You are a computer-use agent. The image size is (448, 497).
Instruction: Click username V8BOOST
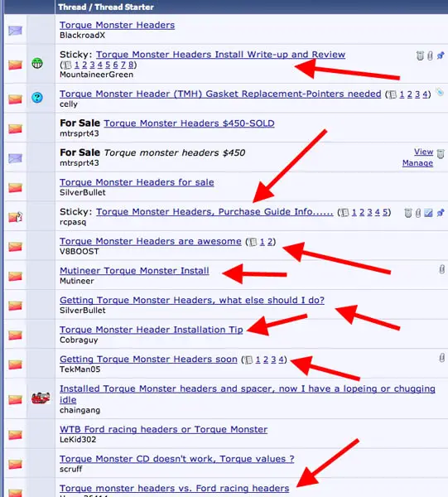pyautogui.click(x=79, y=252)
